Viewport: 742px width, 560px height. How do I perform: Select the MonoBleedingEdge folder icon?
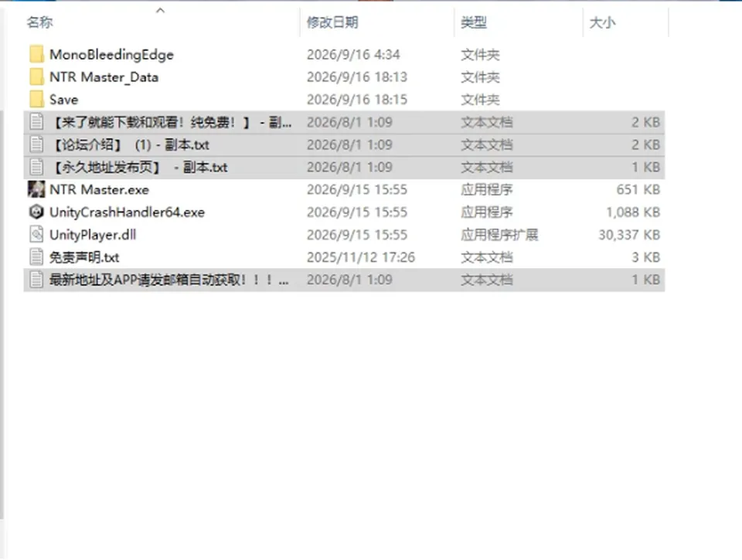36,54
